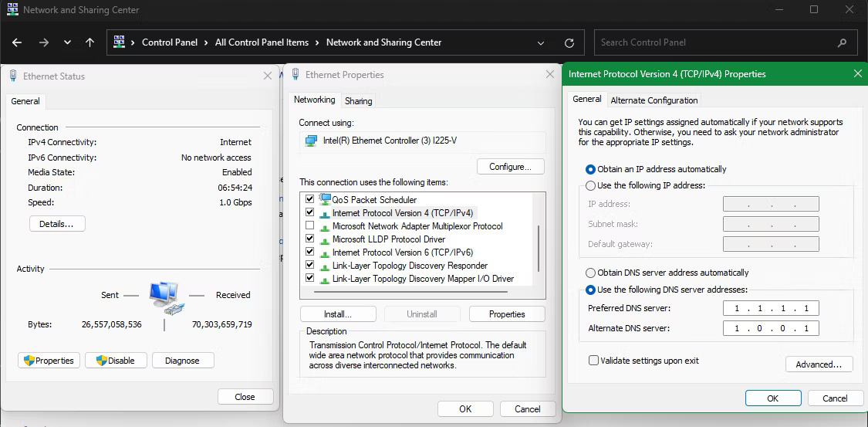
Task: Click Preferred DNS server field
Action: click(771, 309)
